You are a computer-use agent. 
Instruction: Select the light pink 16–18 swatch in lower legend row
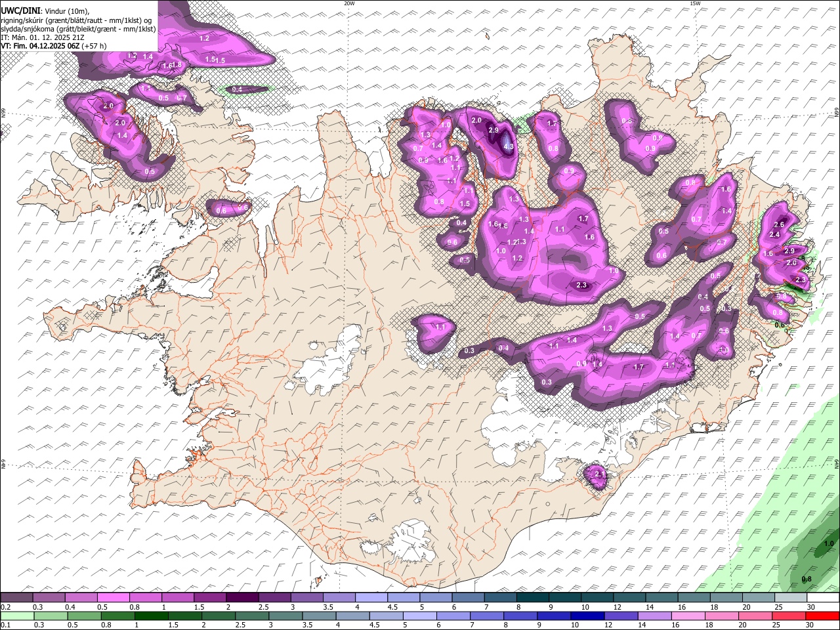point(688,616)
